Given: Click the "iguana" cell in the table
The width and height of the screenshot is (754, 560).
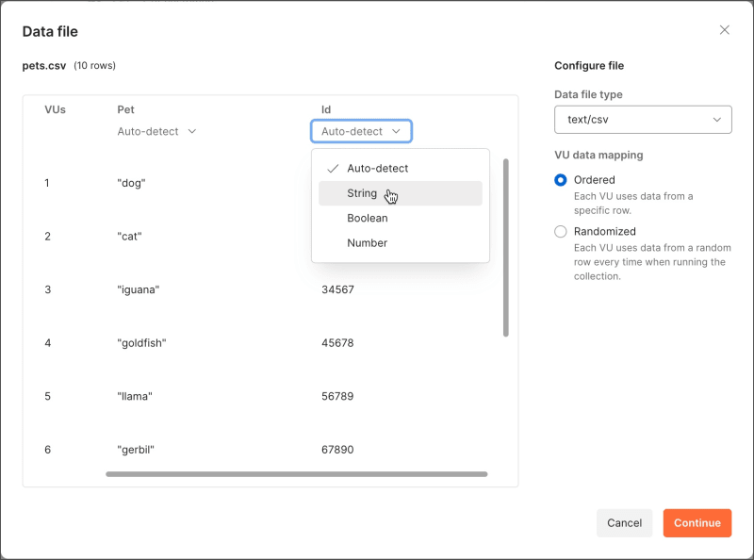Looking at the screenshot, I should click(x=139, y=289).
